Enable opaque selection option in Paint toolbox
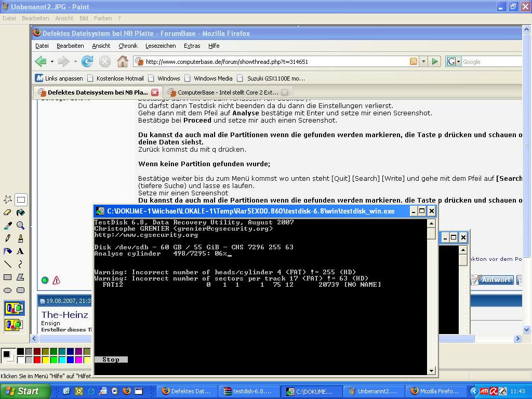The height and width of the screenshot is (399, 532). (x=14, y=309)
